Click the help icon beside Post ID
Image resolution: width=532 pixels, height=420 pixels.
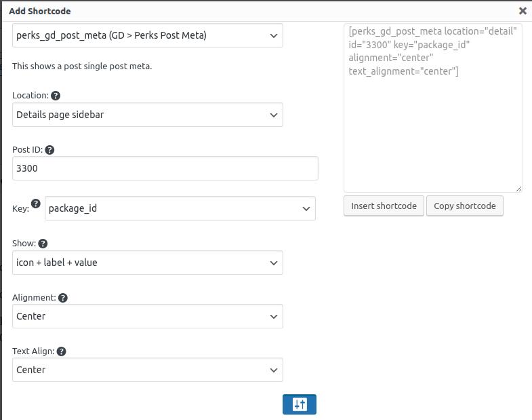pyautogui.click(x=49, y=150)
